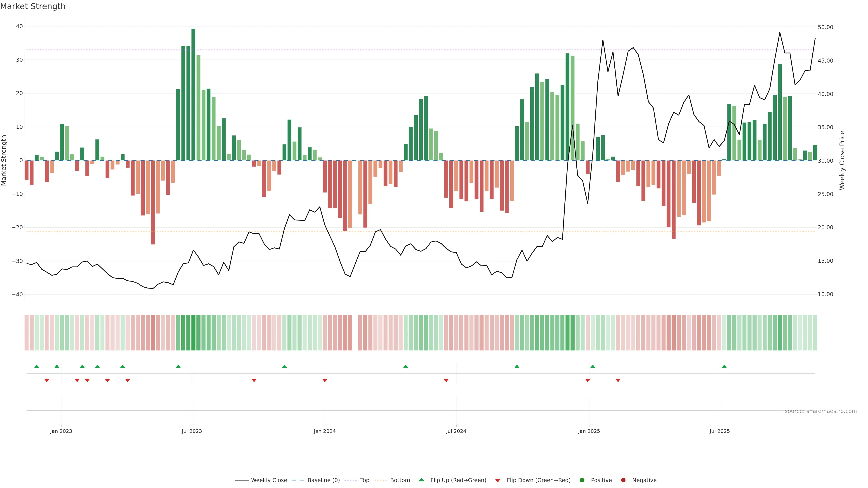The width and height of the screenshot is (868, 488).
Task: Click the green Flip Up legend triangle
Action: pyautogui.click(x=421, y=480)
